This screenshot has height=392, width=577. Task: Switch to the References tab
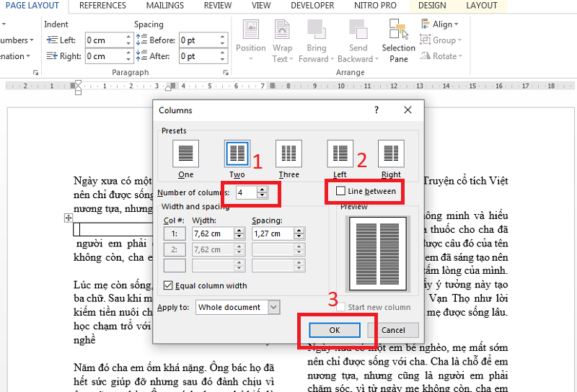tap(102, 6)
